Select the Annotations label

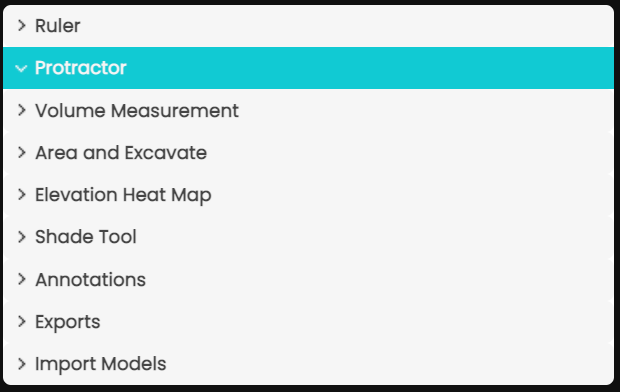[x=91, y=280]
